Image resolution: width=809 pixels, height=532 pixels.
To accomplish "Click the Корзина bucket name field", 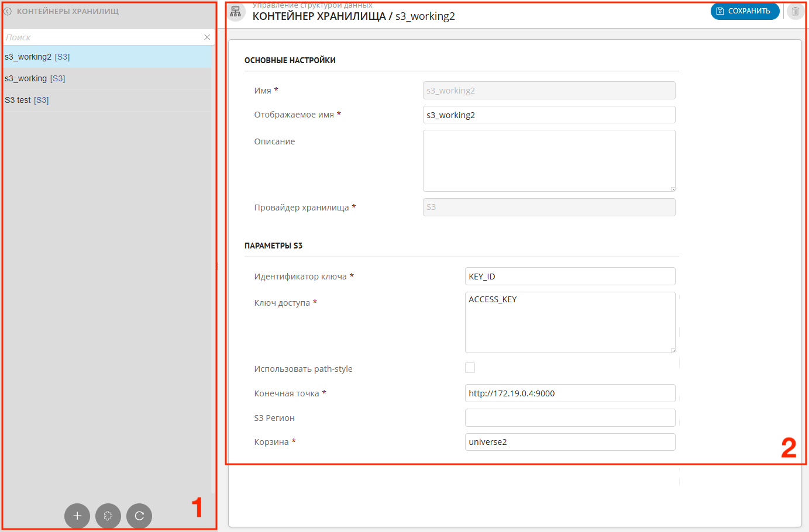I will point(569,442).
